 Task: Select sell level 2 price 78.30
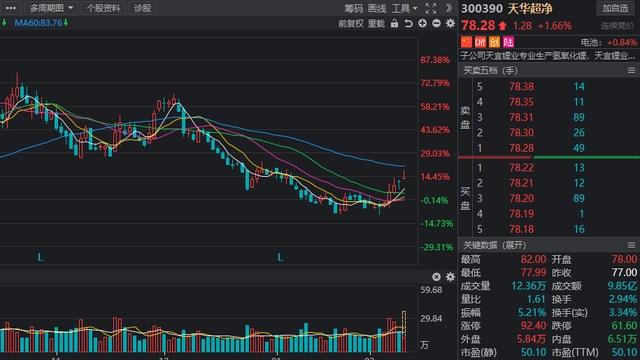click(x=521, y=133)
